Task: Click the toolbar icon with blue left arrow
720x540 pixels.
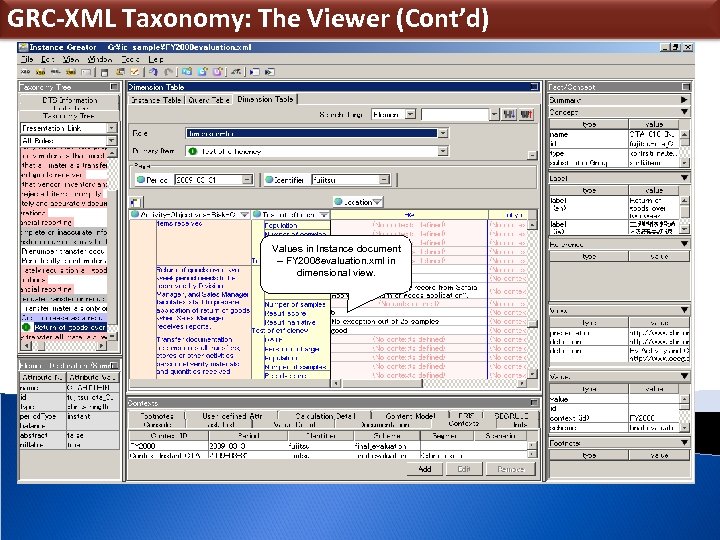Action: (254, 72)
